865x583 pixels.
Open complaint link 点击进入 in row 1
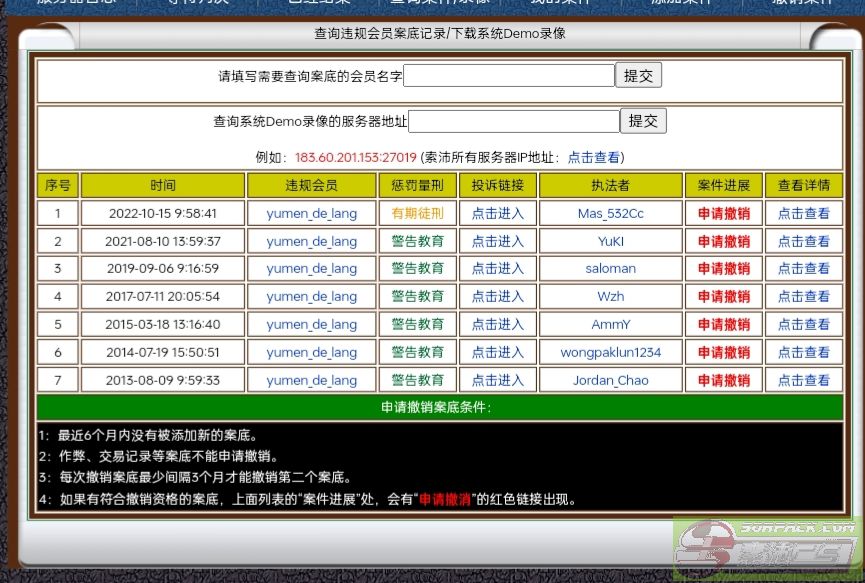[497, 213]
